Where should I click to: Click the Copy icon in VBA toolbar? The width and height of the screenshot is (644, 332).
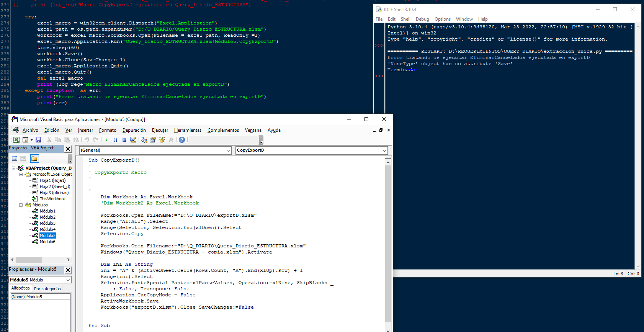pyautogui.click(x=58, y=140)
